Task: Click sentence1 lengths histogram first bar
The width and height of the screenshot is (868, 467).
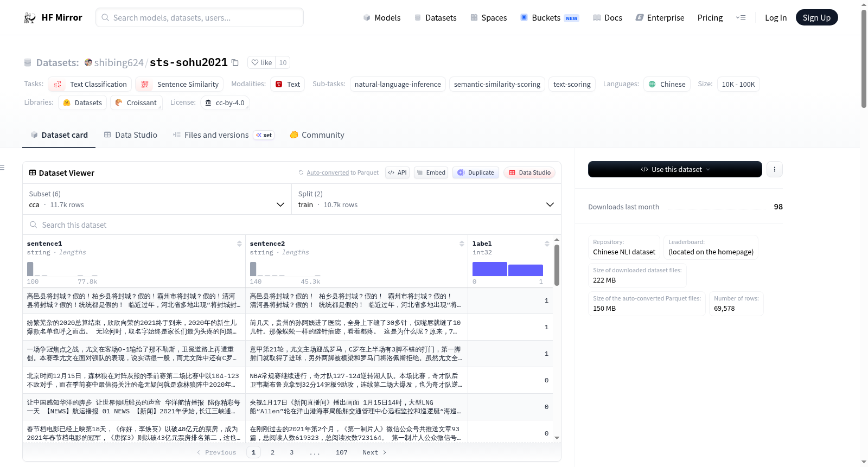Action: (x=30, y=269)
